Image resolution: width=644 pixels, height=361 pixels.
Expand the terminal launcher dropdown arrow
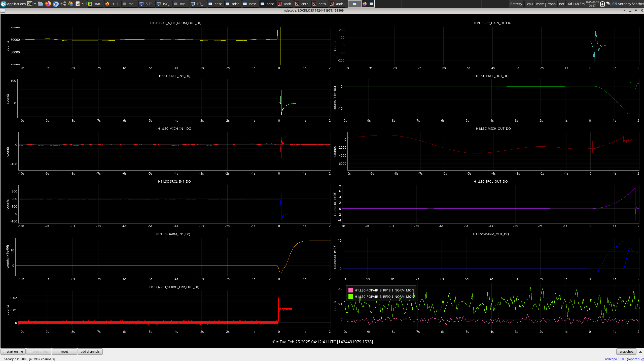(x=35, y=4)
